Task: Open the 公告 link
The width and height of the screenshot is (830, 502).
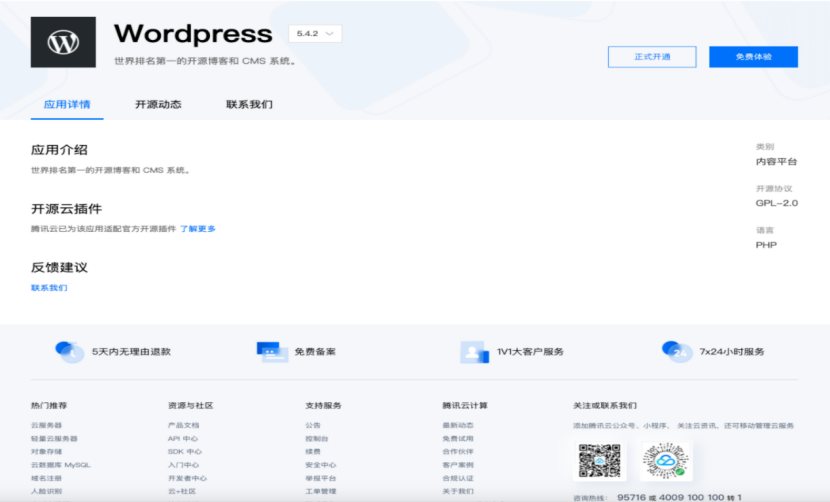Action: click(313, 425)
